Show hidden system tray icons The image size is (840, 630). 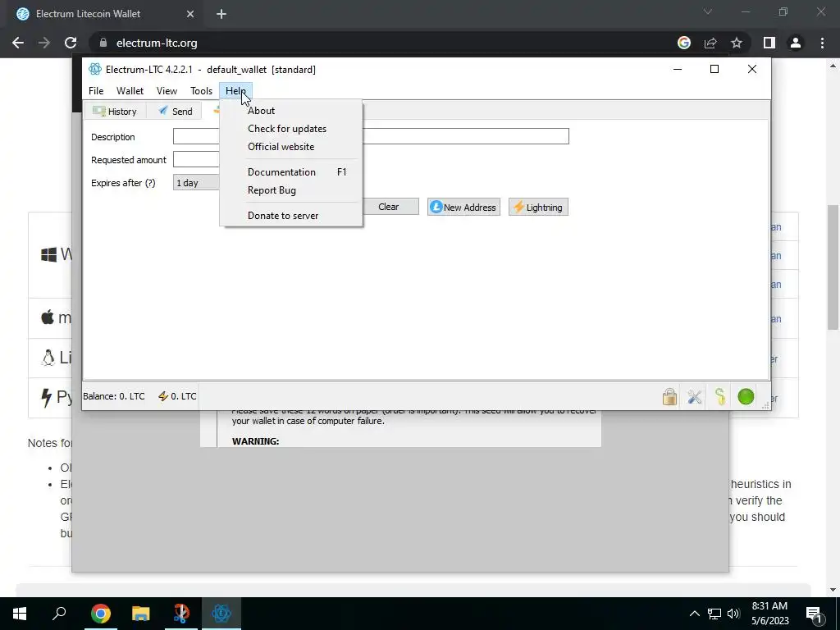[x=694, y=614]
